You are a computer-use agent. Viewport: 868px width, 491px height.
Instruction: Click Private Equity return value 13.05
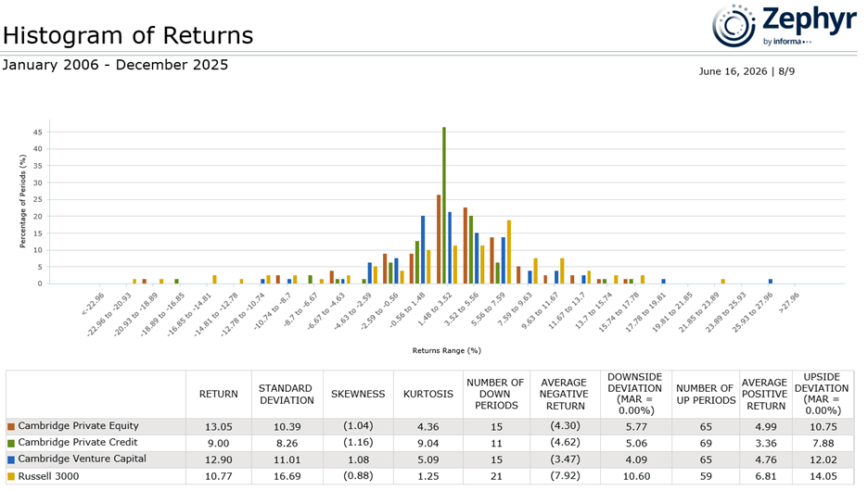click(x=219, y=427)
